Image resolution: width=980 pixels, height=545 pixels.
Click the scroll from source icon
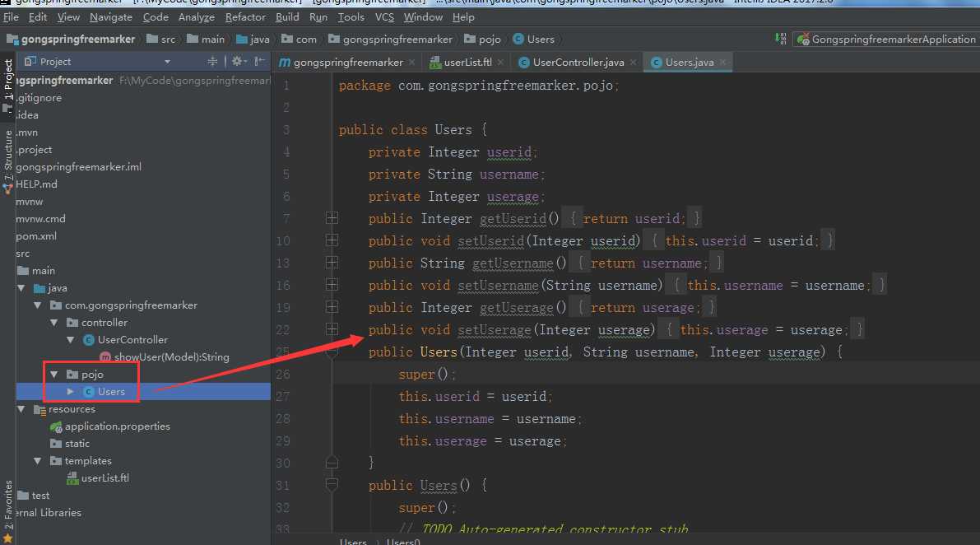pyautogui.click(x=212, y=61)
